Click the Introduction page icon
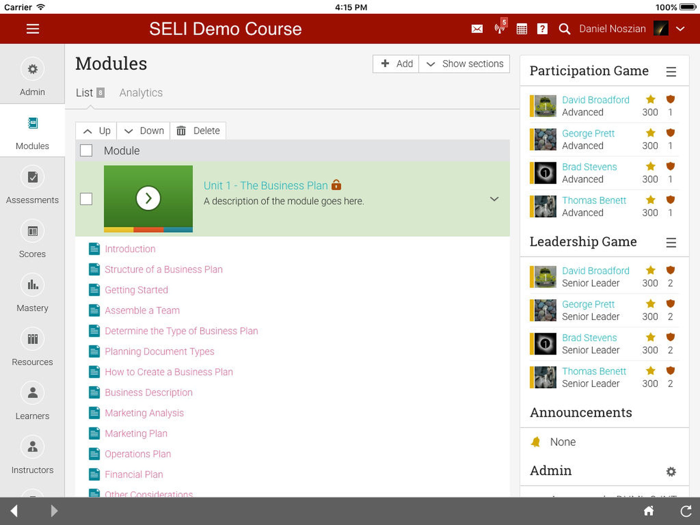700x525 pixels. [x=94, y=249]
